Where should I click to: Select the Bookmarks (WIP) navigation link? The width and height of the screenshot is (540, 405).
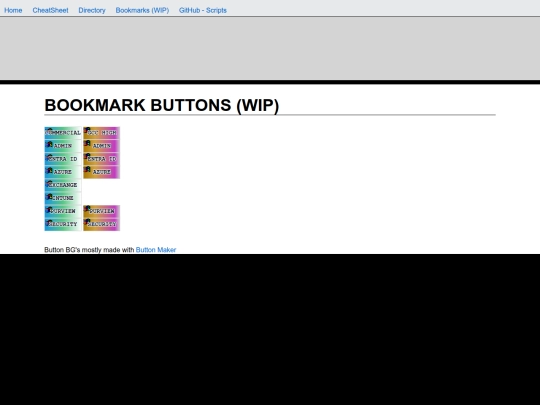pyautogui.click(x=142, y=10)
